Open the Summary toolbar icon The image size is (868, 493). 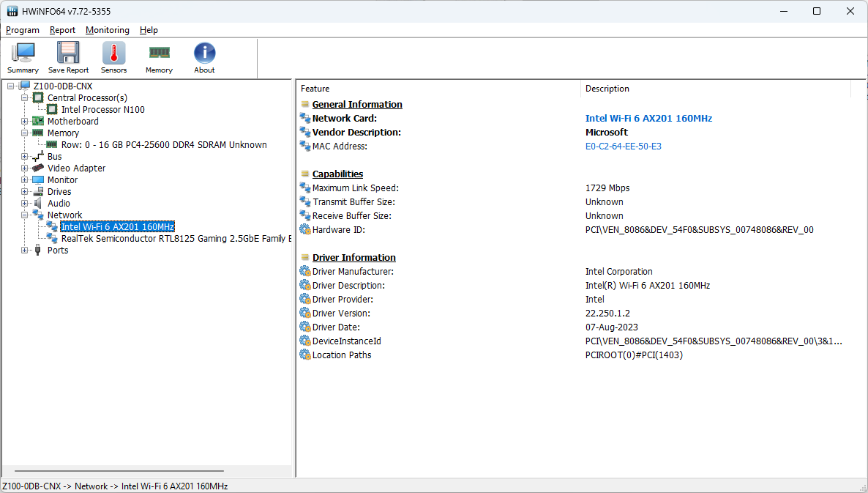click(23, 53)
